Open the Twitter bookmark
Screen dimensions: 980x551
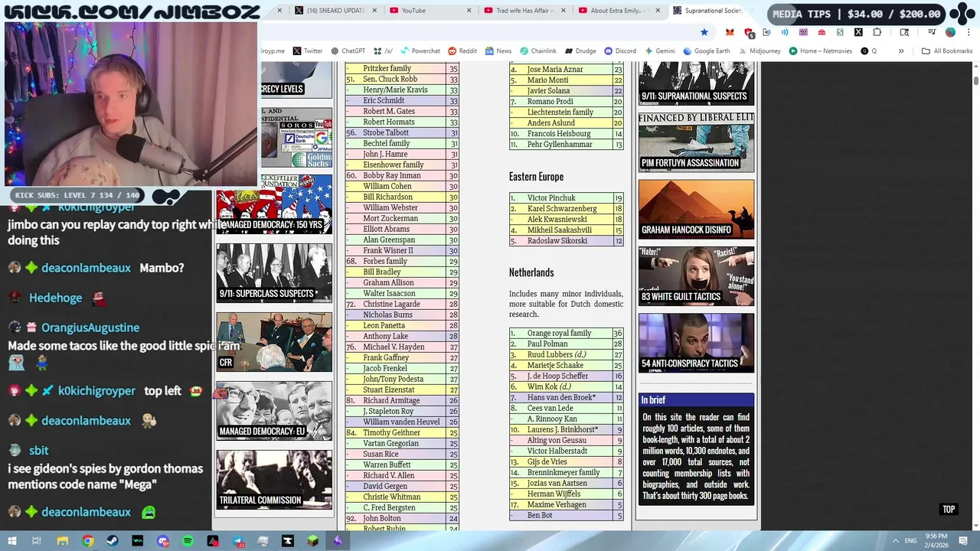pos(308,51)
